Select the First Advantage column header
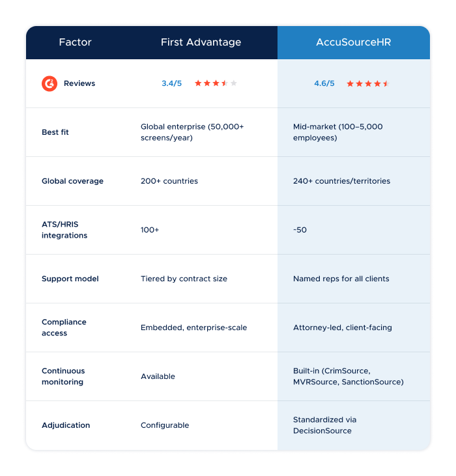 (x=201, y=42)
